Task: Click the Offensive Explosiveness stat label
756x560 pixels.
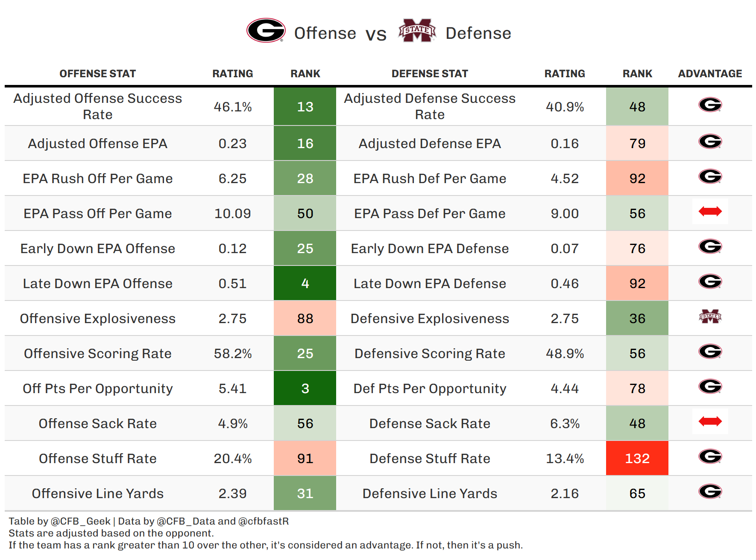Action: click(97, 319)
